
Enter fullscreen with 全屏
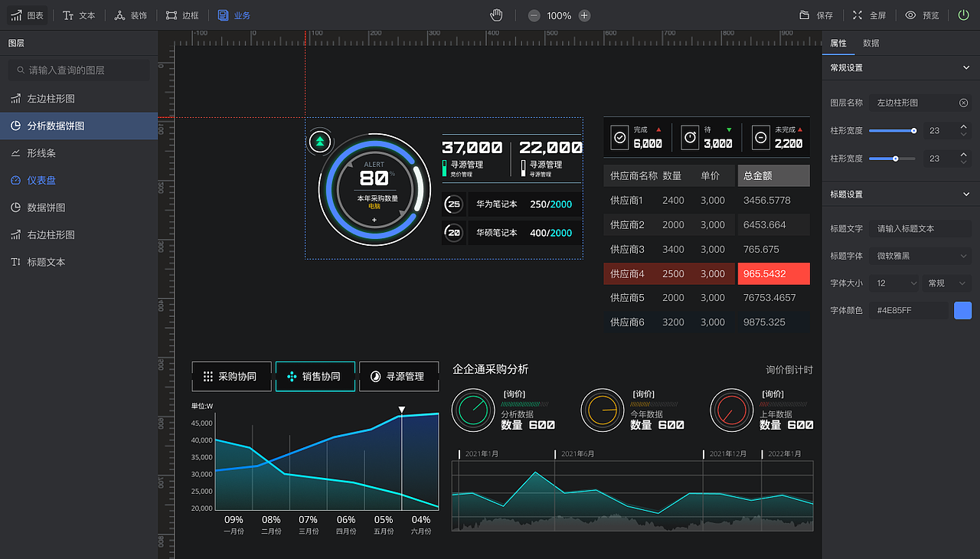click(869, 15)
